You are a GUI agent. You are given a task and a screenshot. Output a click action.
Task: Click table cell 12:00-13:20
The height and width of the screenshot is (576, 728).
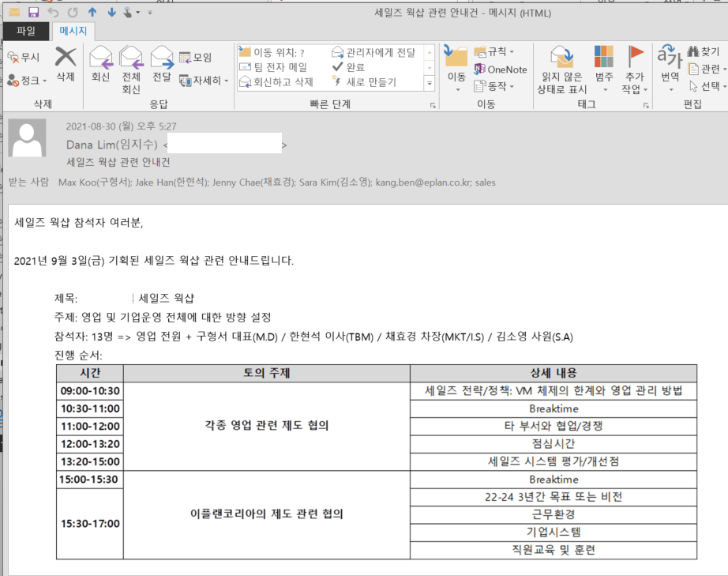[90, 444]
